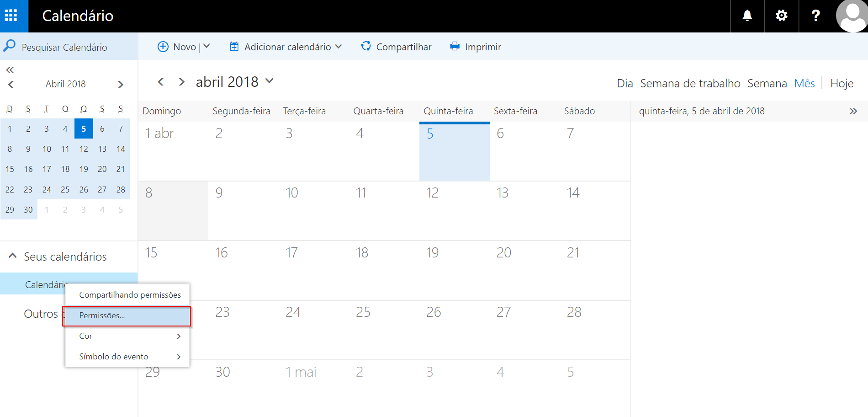Click the Imprimir printer icon
The image size is (868, 417).
455,47
